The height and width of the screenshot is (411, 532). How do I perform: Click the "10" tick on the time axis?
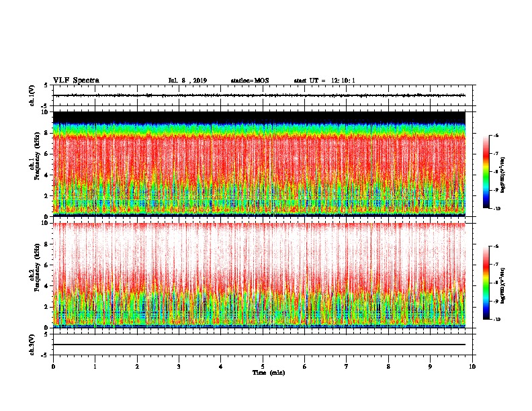[x=472, y=367]
